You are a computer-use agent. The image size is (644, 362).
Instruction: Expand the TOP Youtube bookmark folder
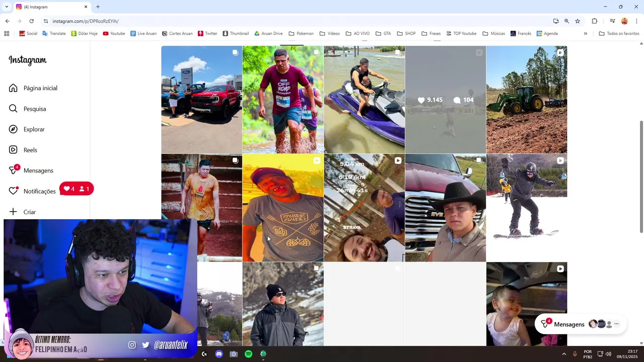click(x=460, y=34)
